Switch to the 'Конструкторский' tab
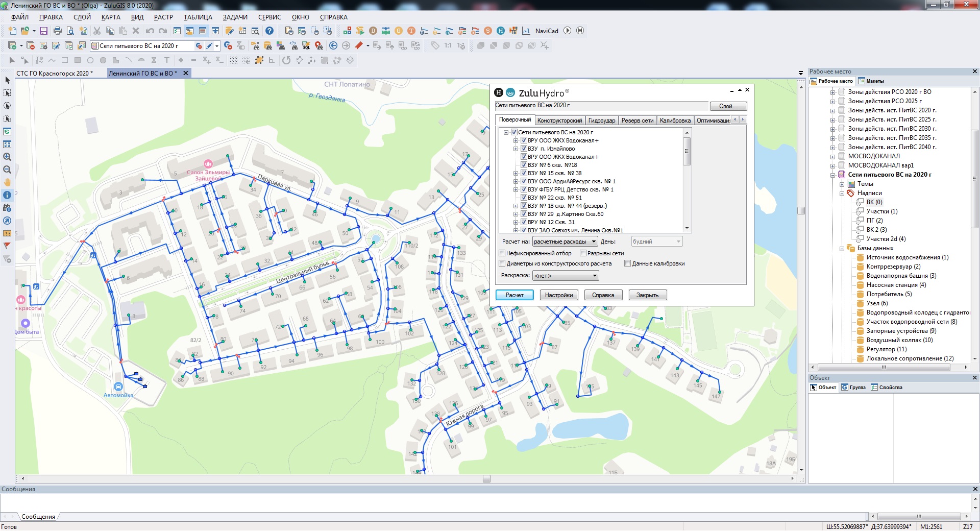The height and width of the screenshot is (531, 980). (559, 120)
